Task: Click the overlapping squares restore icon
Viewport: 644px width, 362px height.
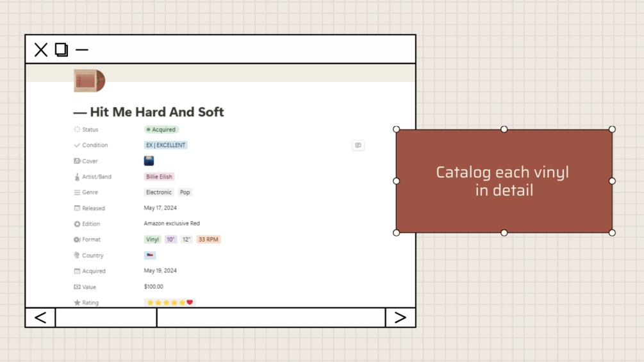Action: [x=62, y=50]
